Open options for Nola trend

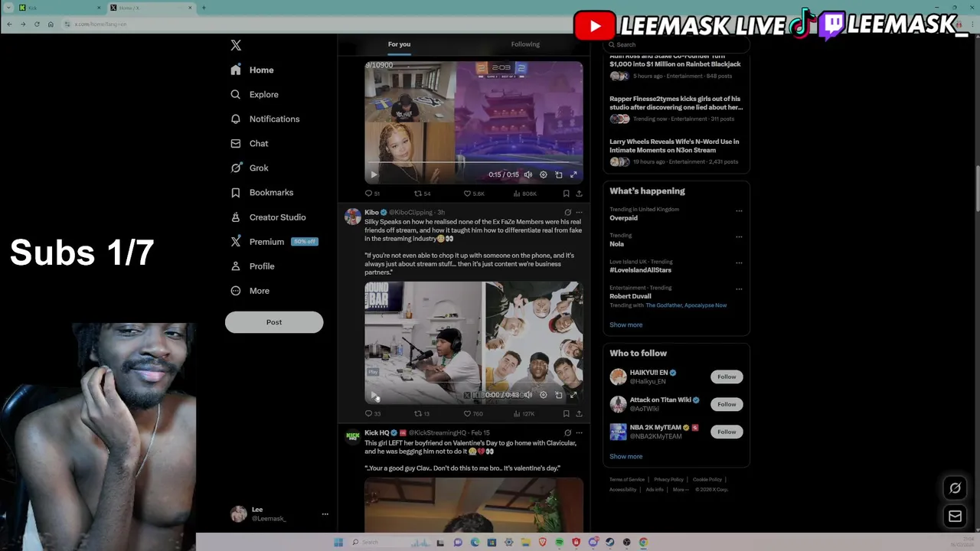[739, 236]
